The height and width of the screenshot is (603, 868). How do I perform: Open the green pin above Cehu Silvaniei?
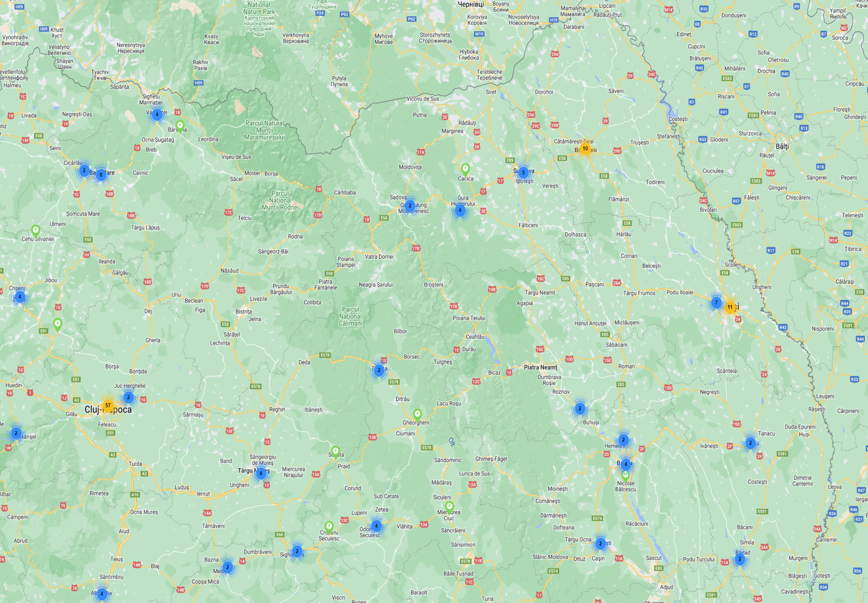[x=35, y=230]
